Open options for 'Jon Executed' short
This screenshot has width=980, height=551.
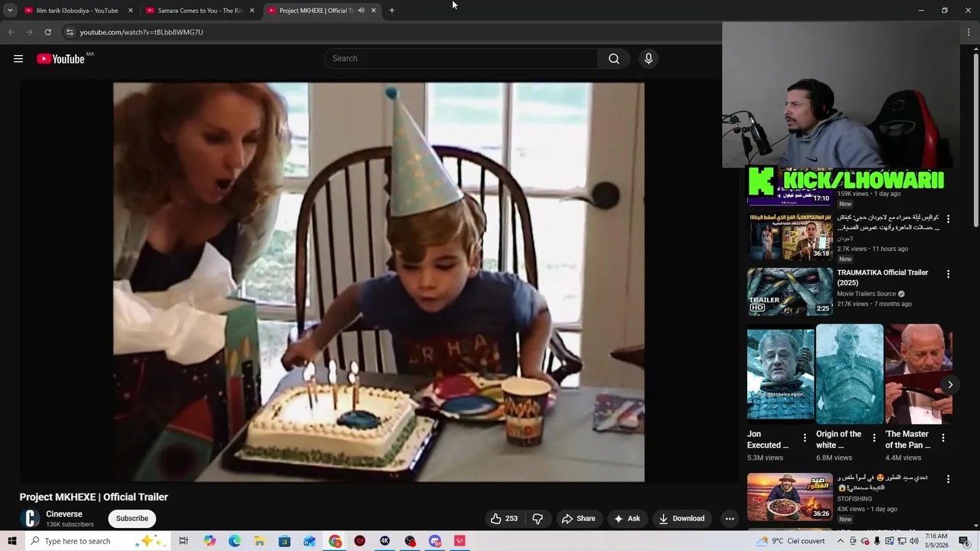click(805, 438)
